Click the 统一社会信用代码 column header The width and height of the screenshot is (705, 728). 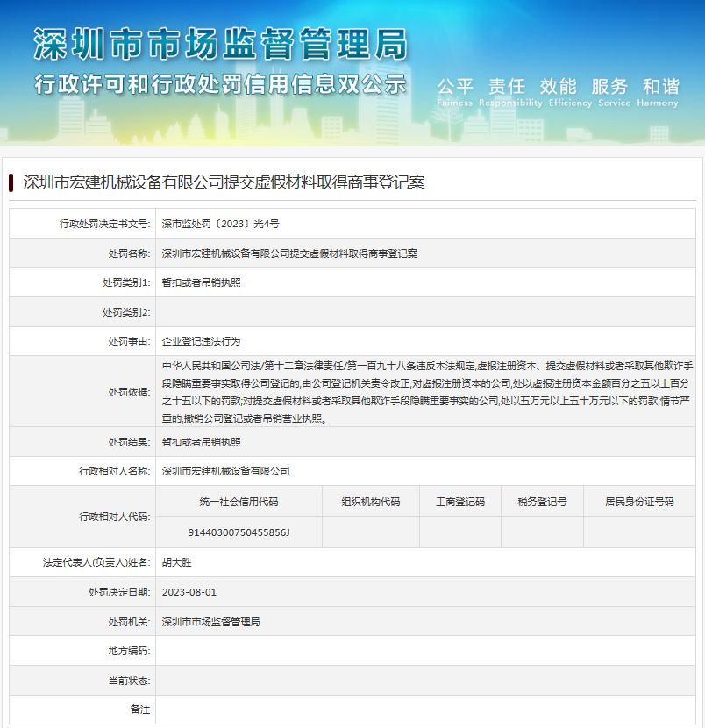pos(239,502)
